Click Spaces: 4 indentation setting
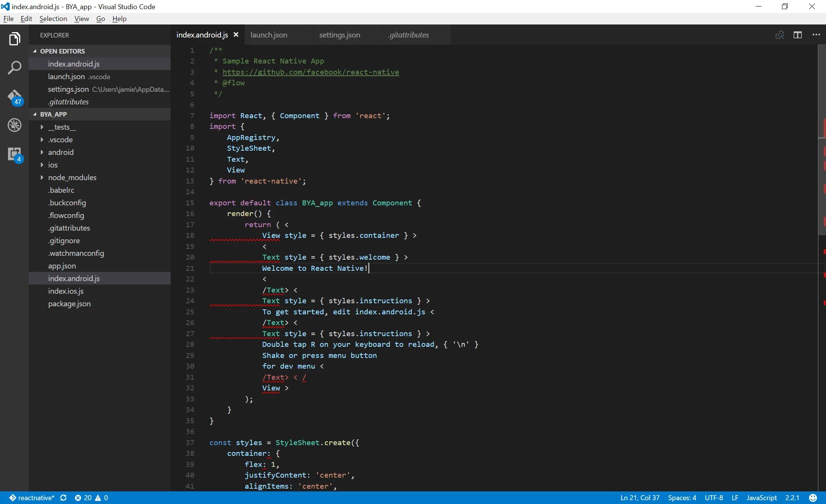The height and width of the screenshot is (504, 826). click(x=682, y=497)
